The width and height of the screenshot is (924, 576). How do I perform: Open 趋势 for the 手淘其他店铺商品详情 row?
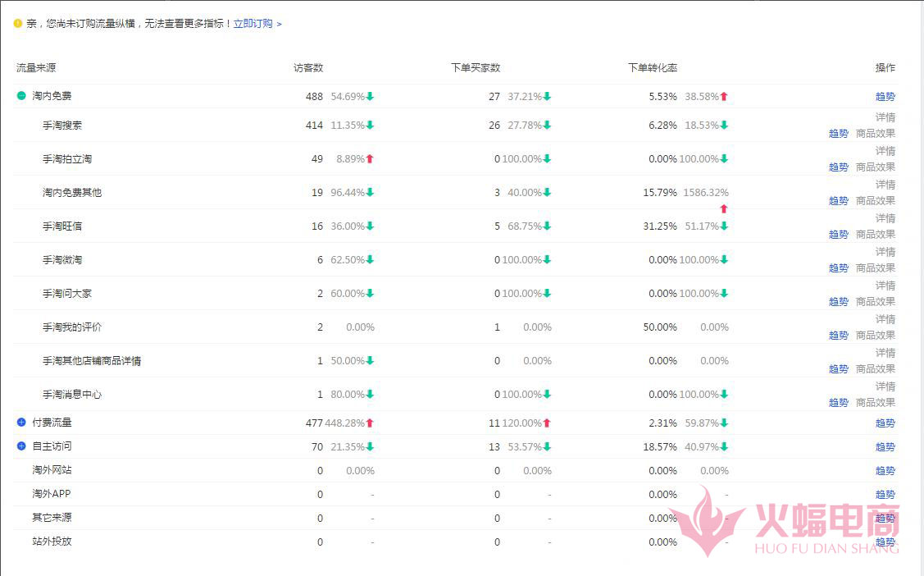(x=839, y=368)
